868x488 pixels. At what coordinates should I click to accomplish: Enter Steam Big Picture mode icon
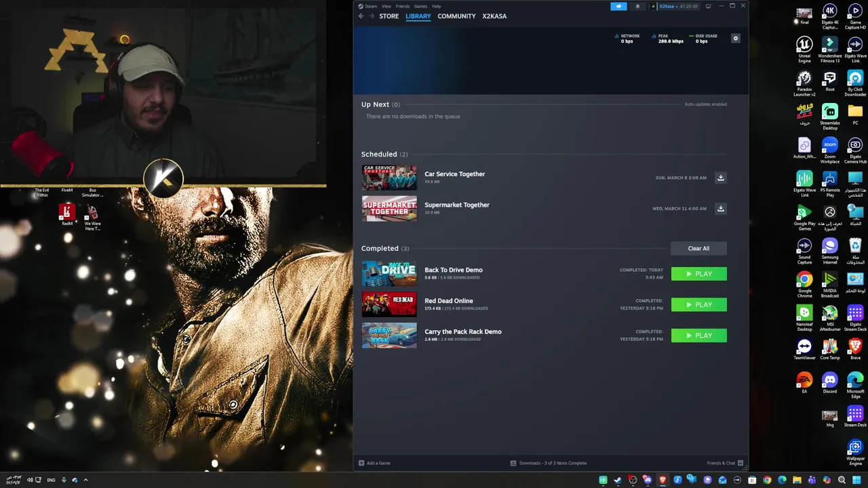[x=708, y=6]
